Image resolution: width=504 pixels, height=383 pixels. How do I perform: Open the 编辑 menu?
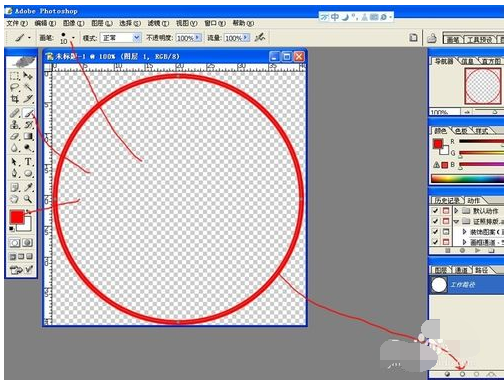[x=45, y=23]
